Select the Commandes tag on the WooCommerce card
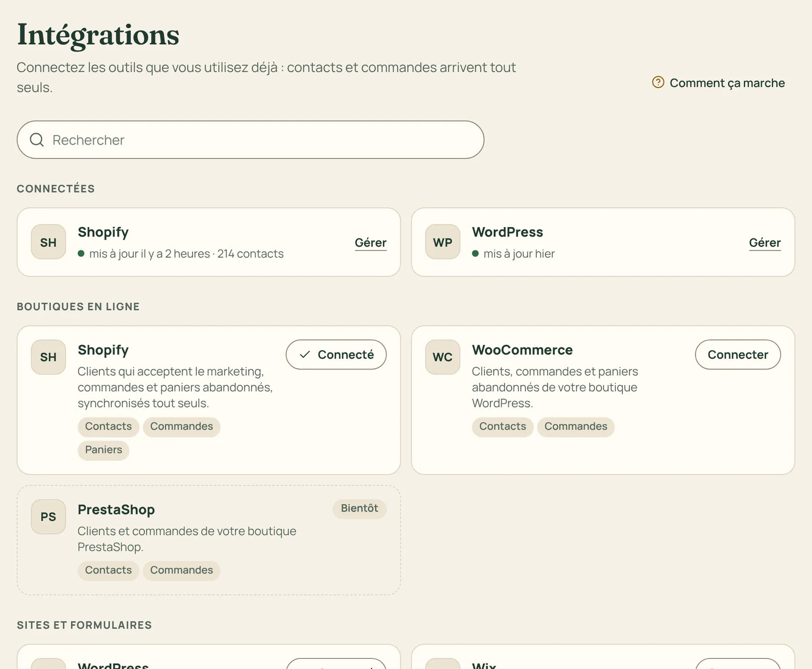This screenshot has height=669, width=812. pos(576,427)
